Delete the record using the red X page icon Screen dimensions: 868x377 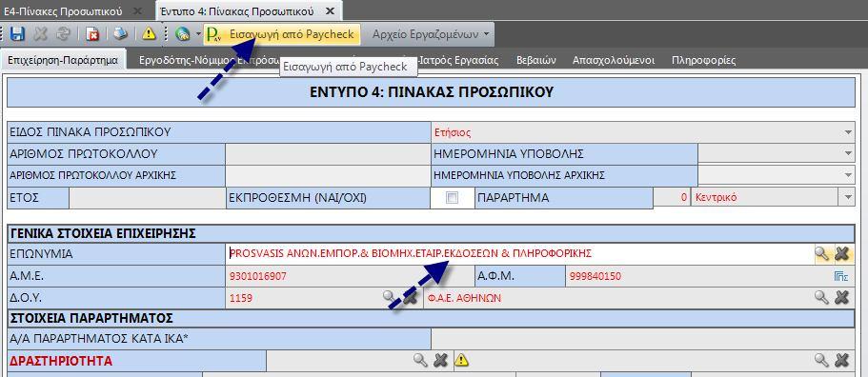point(92,34)
